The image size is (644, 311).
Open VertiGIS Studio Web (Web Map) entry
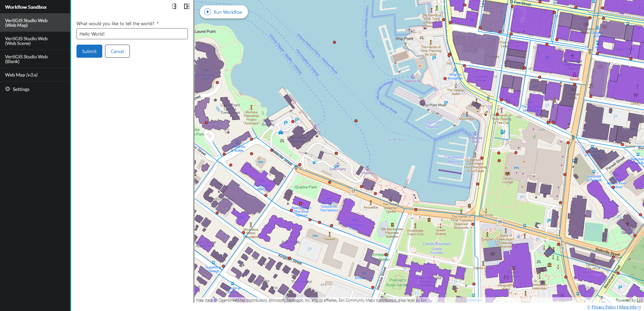pos(35,22)
